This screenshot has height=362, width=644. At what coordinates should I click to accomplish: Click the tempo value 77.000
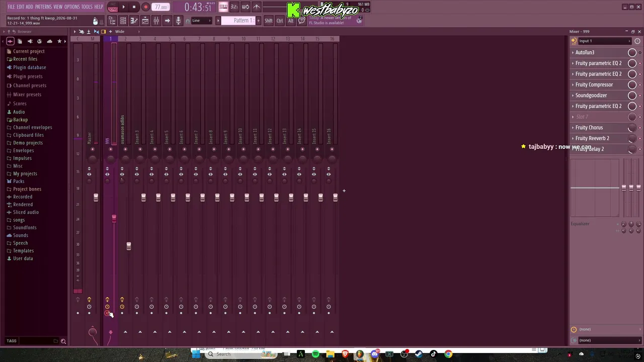point(161,7)
